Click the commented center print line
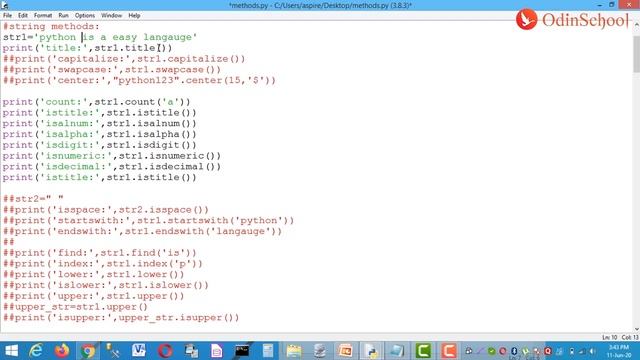640x360 pixels. (140, 80)
